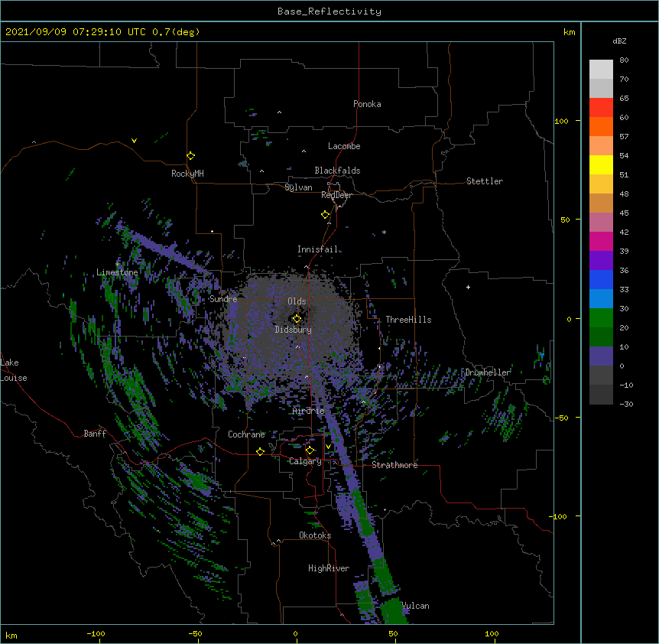Click the blue 36 dBZ color swatch

pyautogui.click(x=601, y=279)
